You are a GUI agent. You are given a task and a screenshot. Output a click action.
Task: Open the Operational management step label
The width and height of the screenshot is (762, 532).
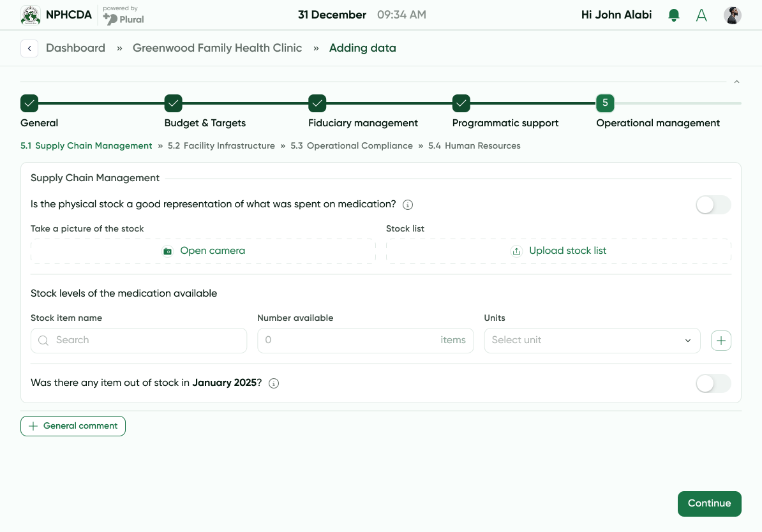pos(658,123)
